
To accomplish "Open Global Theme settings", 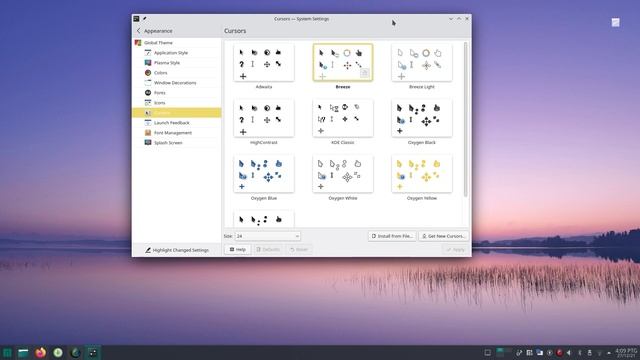I will pos(176,43).
